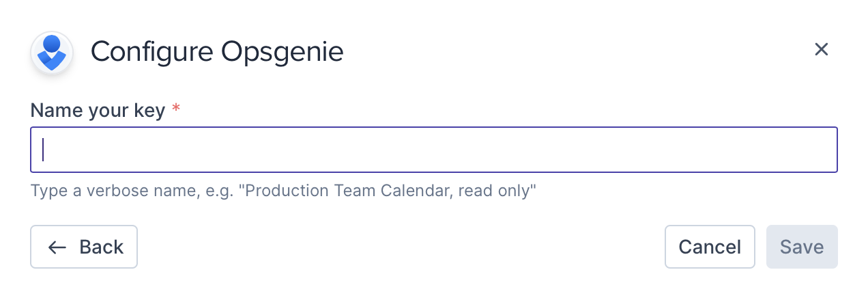Focus the Name your key input field
The height and width of the screenshot is (298, 868).
click(x=434, y=150)
